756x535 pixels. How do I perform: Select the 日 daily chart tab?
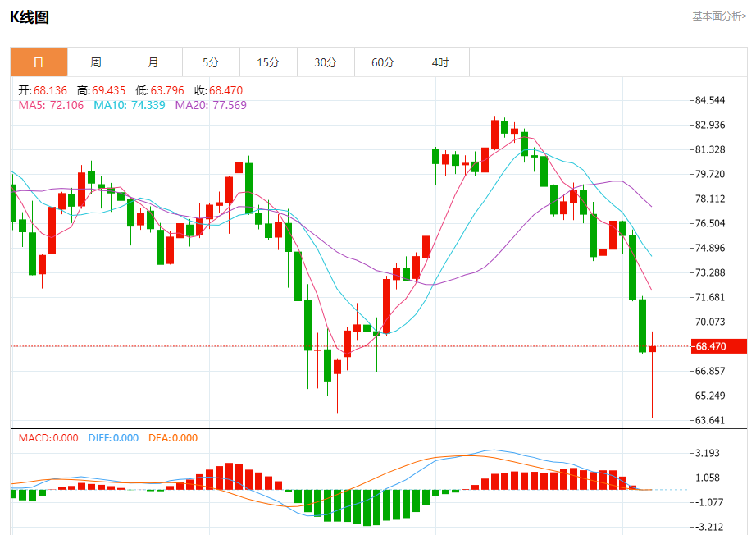(39, 62)
